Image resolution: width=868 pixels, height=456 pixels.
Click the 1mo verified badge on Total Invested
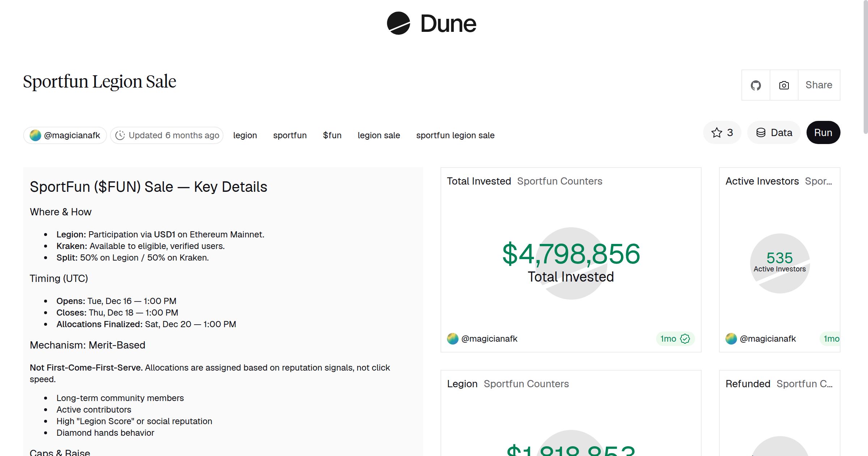pos(675,339)
